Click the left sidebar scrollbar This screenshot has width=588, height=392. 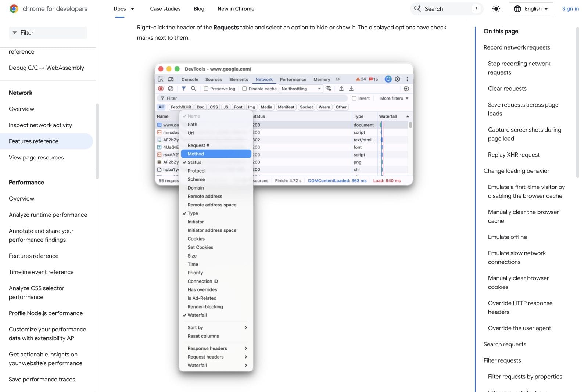click(97, 141)
